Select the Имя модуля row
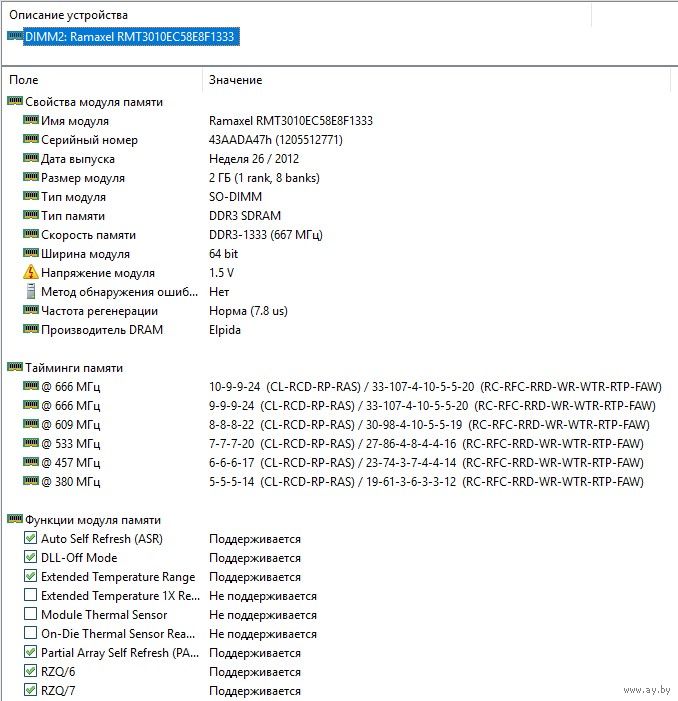Screen dimensions: 678x701 click(x=81, y=121)
